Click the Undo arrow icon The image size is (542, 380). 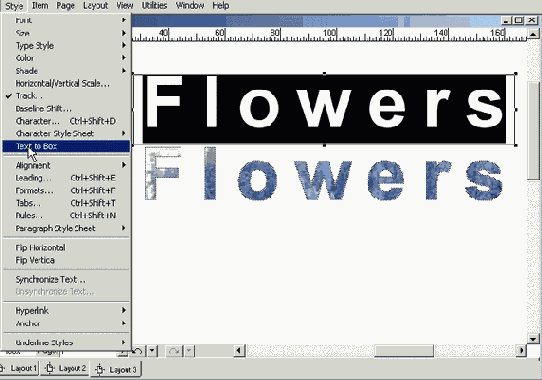tap(138, 351)
